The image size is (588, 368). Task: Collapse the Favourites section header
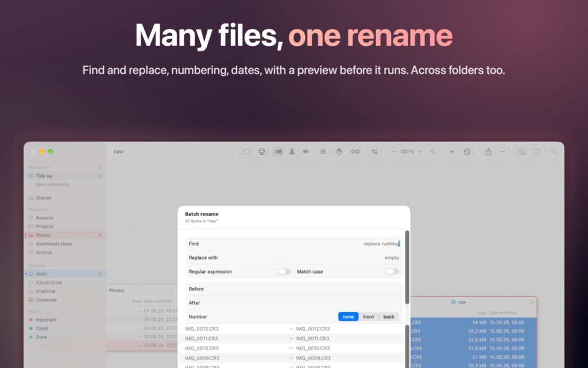click(x=40, y=209)
